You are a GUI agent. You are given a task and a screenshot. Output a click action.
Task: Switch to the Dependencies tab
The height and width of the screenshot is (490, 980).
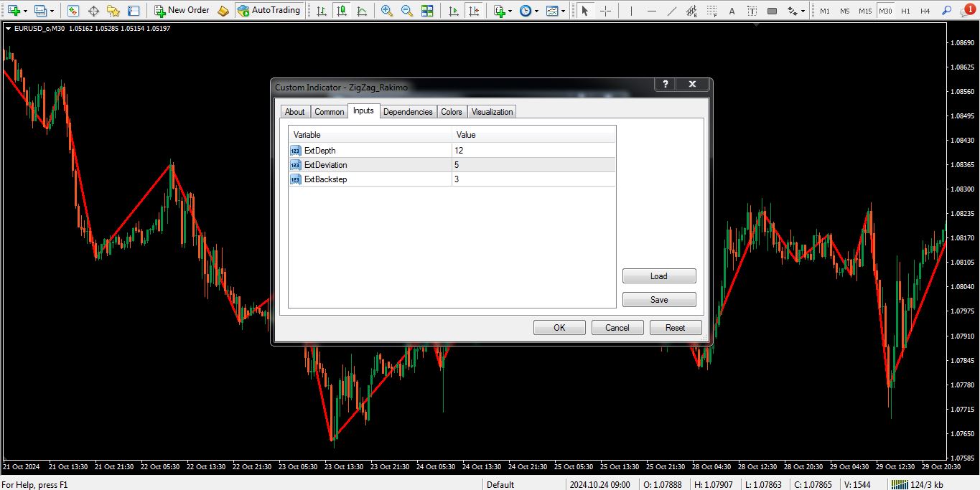pos(408,112)
